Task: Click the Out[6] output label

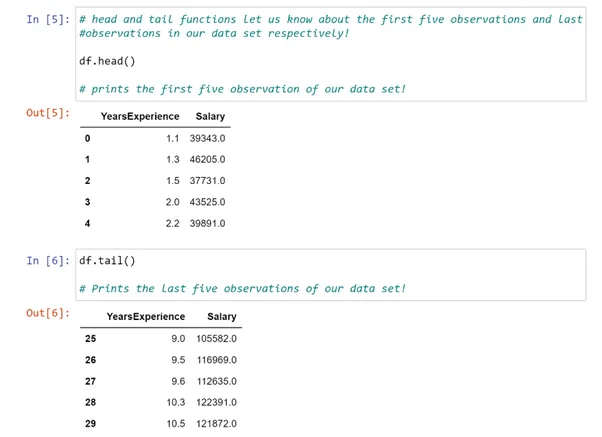Action: 48,313
